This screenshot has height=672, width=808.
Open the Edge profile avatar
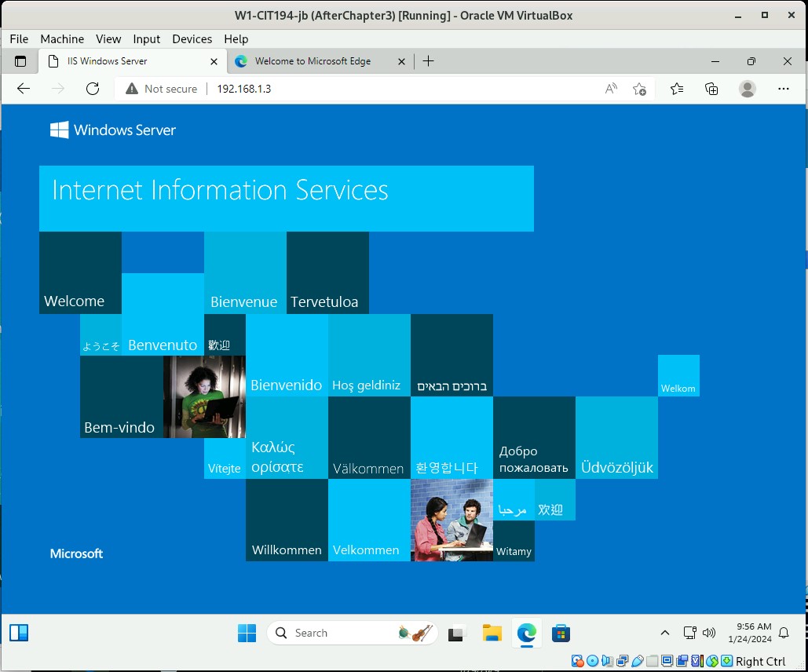(x=748, y=89)
